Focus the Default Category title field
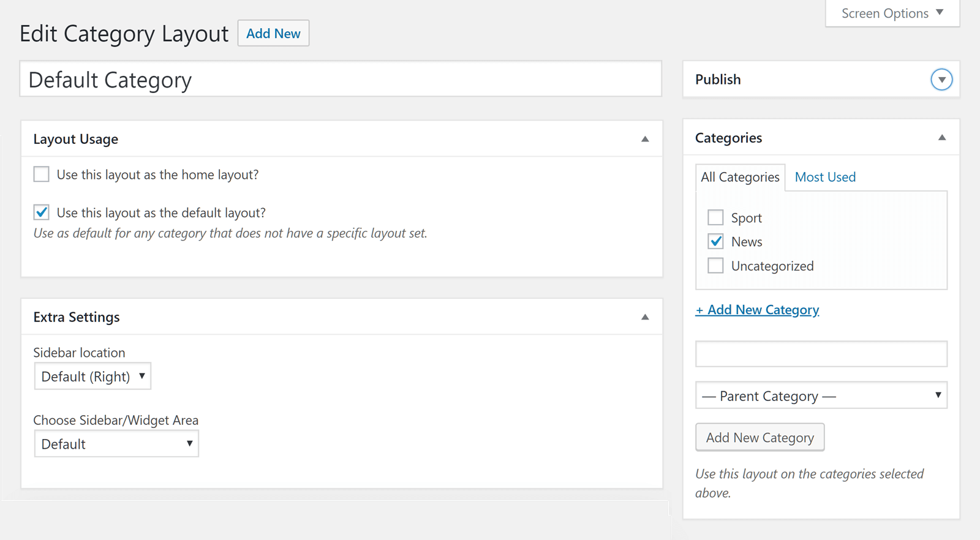Image resolution: width=980 pixels, height=540 pixels. (x=341, y=80)
